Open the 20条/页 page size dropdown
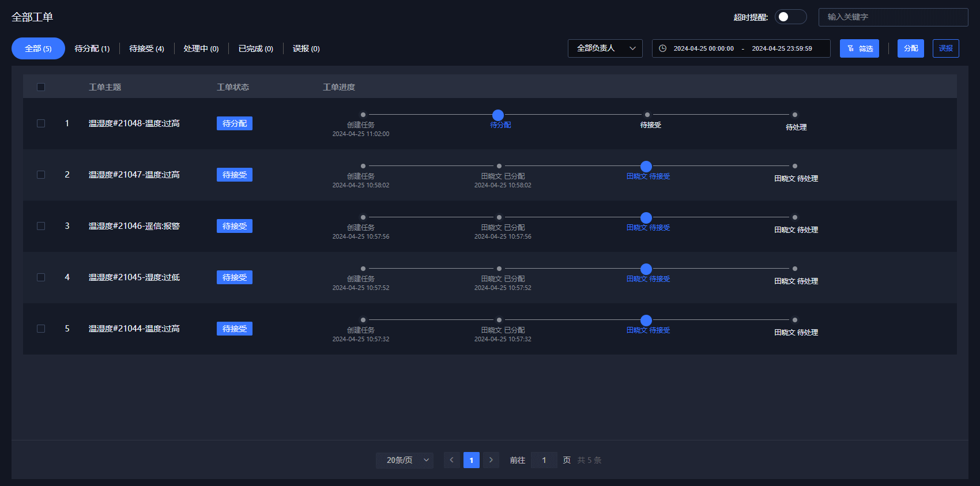Image resolution: width=980 pixels, height=486 pixels. 405,460
